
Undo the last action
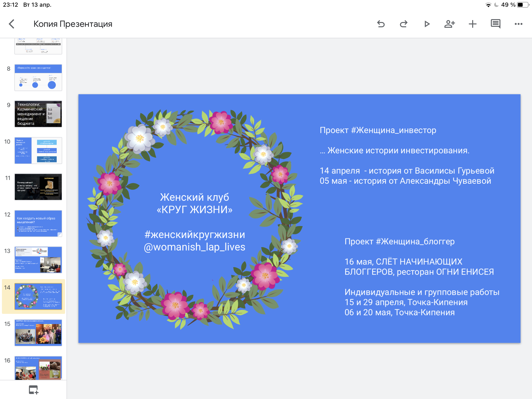point(381,24)
